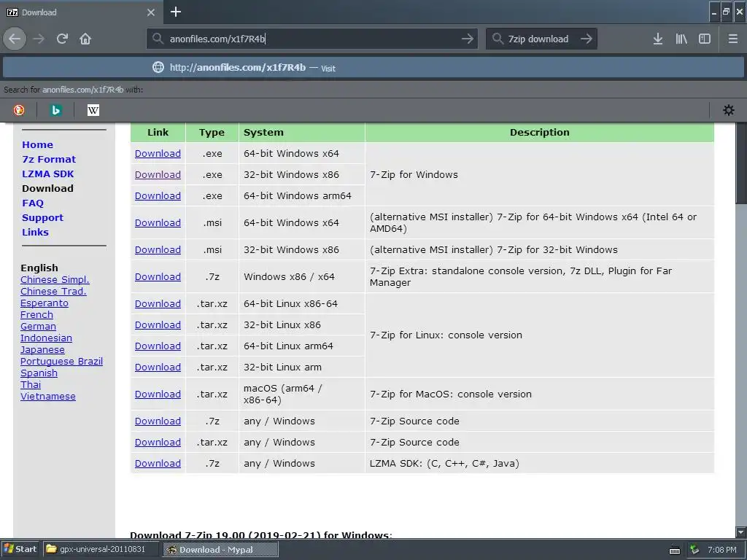Visit the suggested anonfiles.com URL
The height and width of the screenshot is (560, 747).
(373, 67)
